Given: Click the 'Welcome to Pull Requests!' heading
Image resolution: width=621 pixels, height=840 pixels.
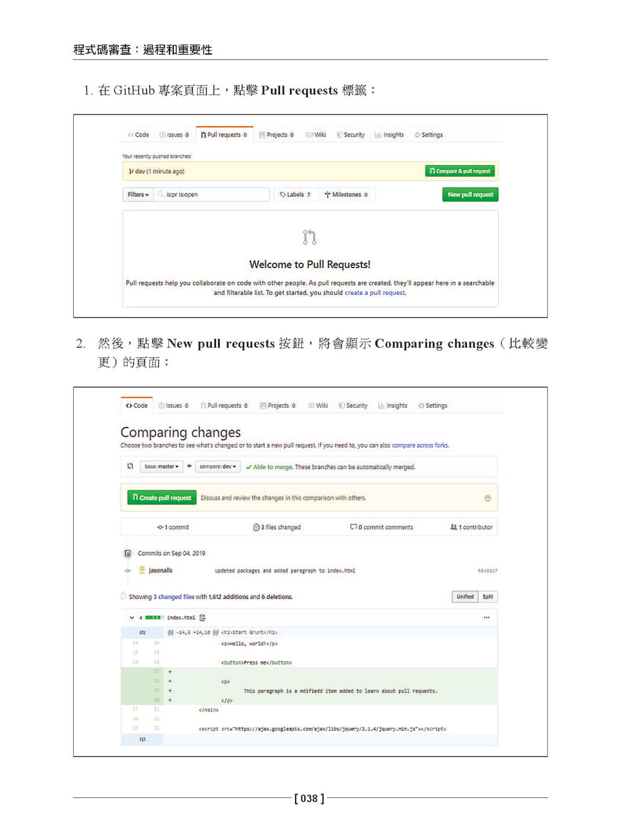Looking at the screenshot, I should pyautogui.click(x=310, y=264).
